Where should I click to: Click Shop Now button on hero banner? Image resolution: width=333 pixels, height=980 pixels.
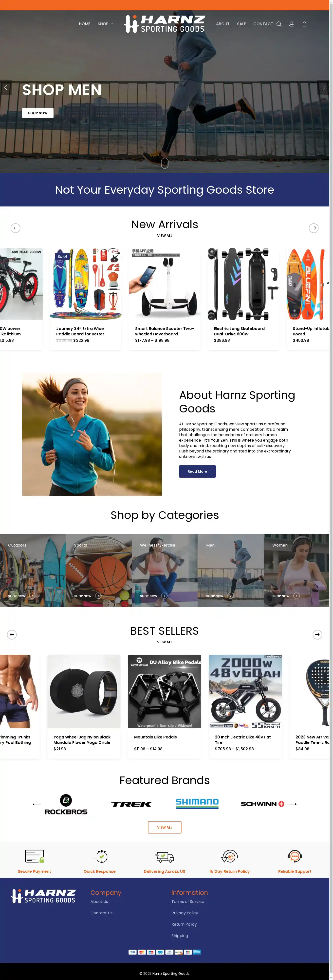[x=38, y=113]
